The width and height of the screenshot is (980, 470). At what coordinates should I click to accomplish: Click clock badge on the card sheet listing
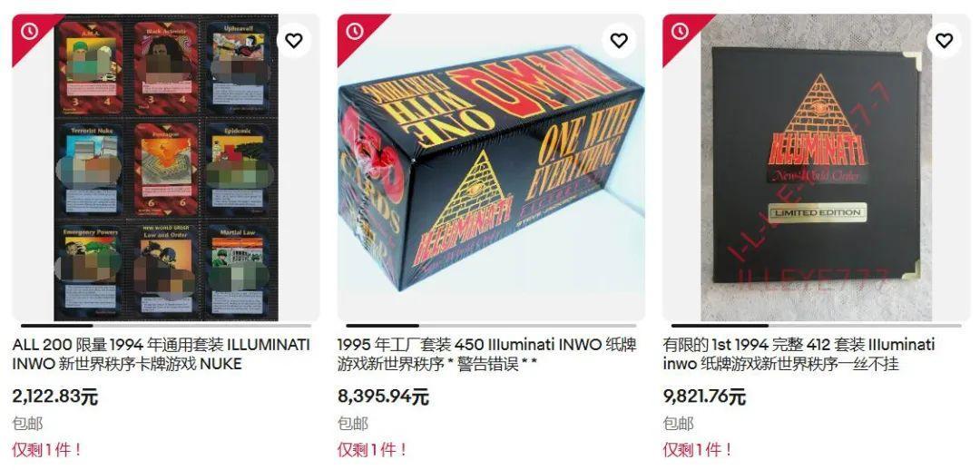pyautogui.click(x=29, y=31)
